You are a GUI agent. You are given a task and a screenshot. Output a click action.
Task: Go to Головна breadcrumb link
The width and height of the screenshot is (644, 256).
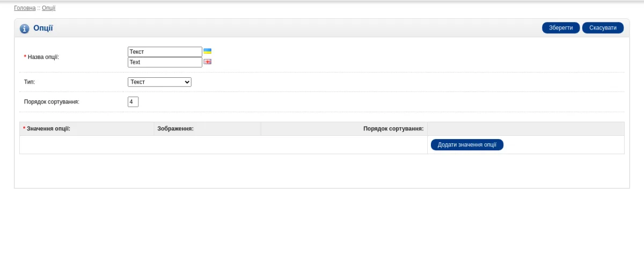tap(25, 8)
